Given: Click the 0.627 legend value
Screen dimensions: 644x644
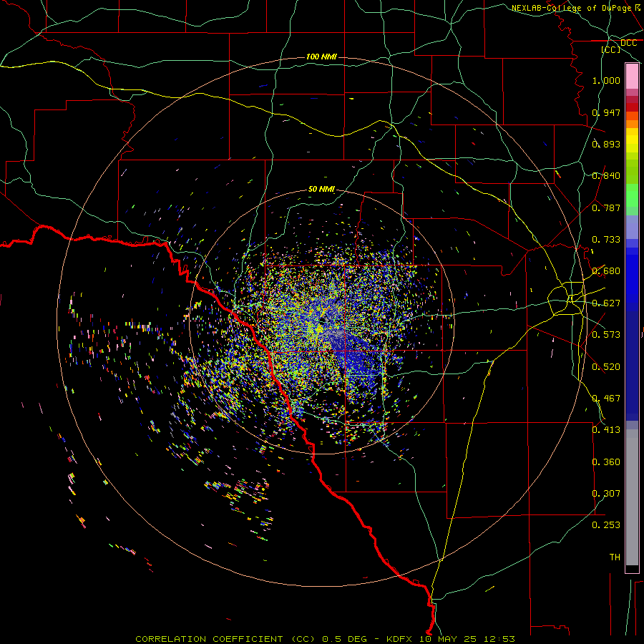Looking at the screenshot, I should [x=606, y=303].
